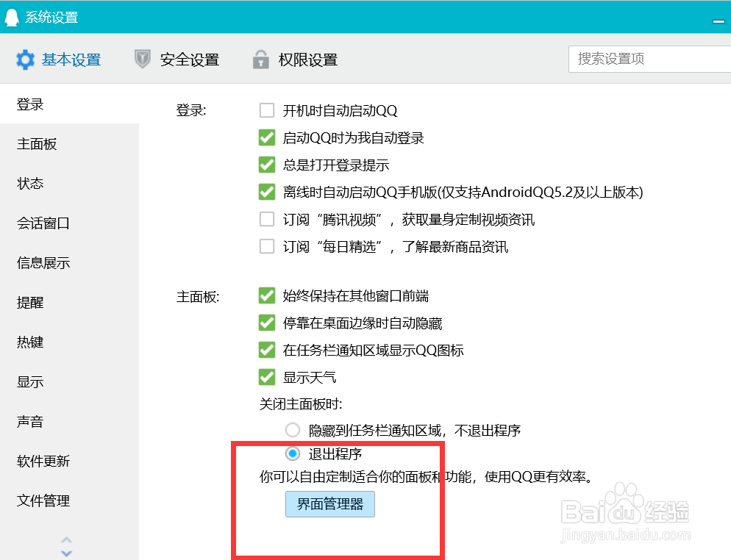
Task: Click the lock icon for 权限设置
Action: coord(260,60)
